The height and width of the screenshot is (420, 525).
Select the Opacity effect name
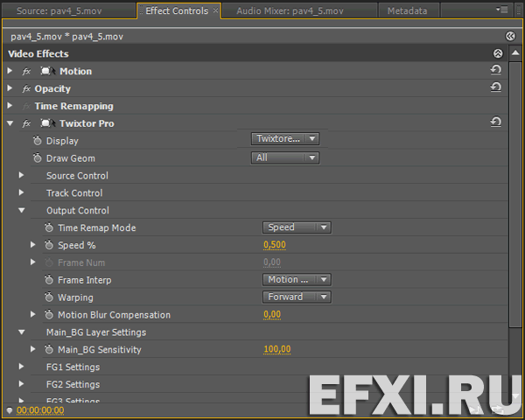(52, 88)
